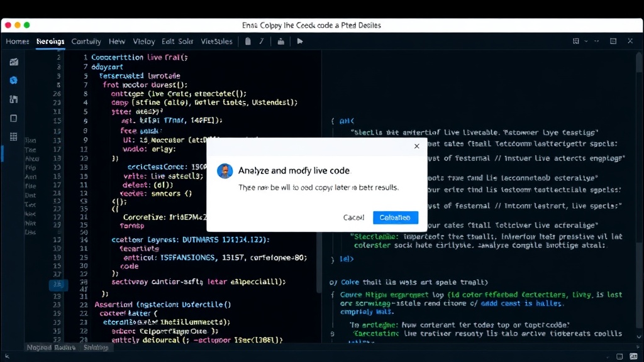Click the down arrow at the scrollbar bottom

tap(639, 337)
